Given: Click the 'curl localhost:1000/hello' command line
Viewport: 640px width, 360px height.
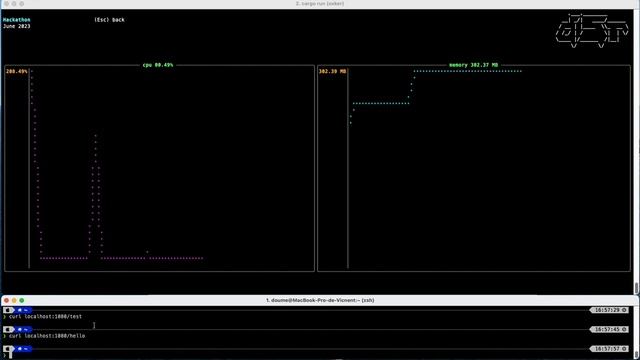Looking at the screenshot, I should click(47, 336).
